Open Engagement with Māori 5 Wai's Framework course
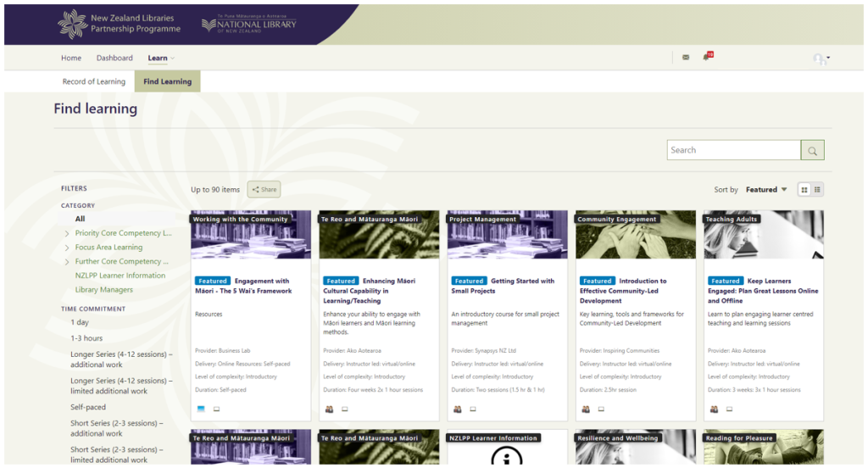The width and height of the screenshot is (868, 468). click(x=243, y=286)
